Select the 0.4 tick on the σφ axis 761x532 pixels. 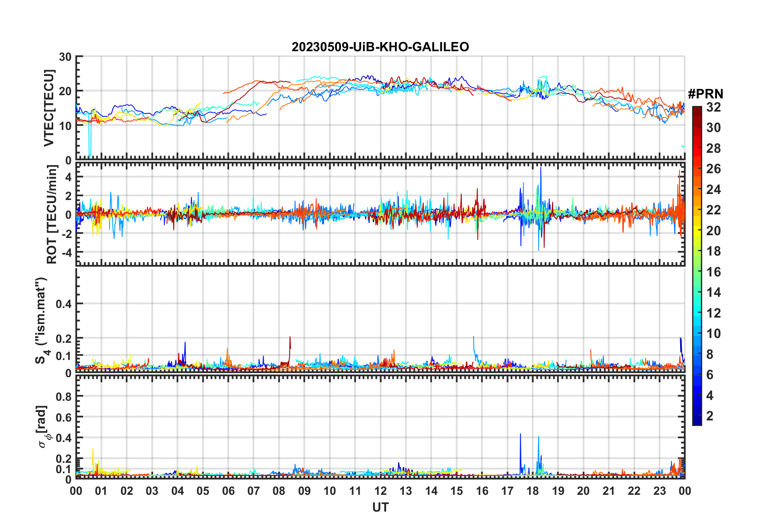[x=64, y=438]
